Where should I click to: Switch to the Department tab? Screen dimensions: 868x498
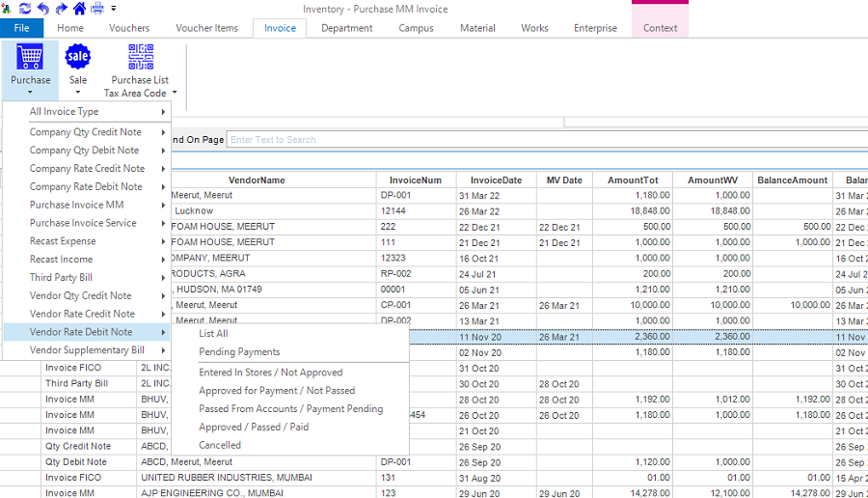point(346,28)
